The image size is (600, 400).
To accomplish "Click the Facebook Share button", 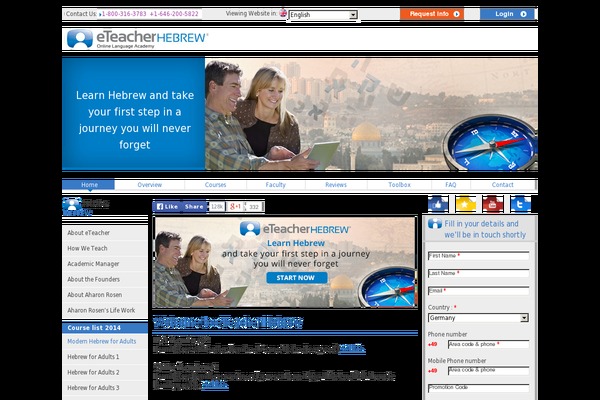I will click(194, 207).
